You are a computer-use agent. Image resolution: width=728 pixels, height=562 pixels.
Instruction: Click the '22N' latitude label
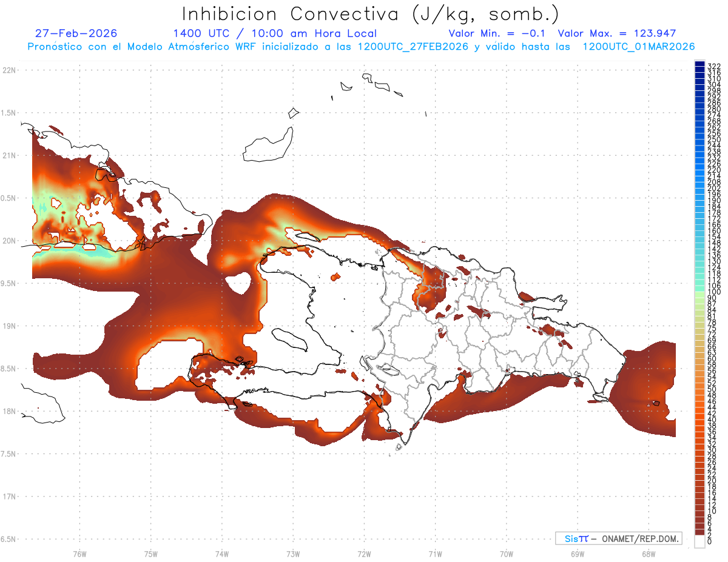click(9, 70)
